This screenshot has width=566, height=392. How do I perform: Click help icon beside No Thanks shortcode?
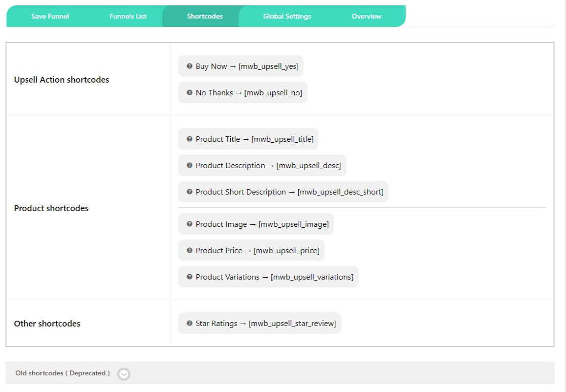[190, 92]
